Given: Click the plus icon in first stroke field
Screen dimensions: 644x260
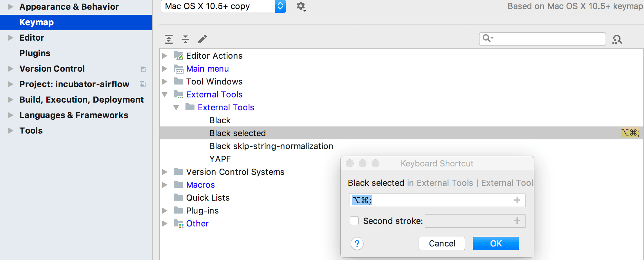Looking at the screenshot, I should (517, 200).
